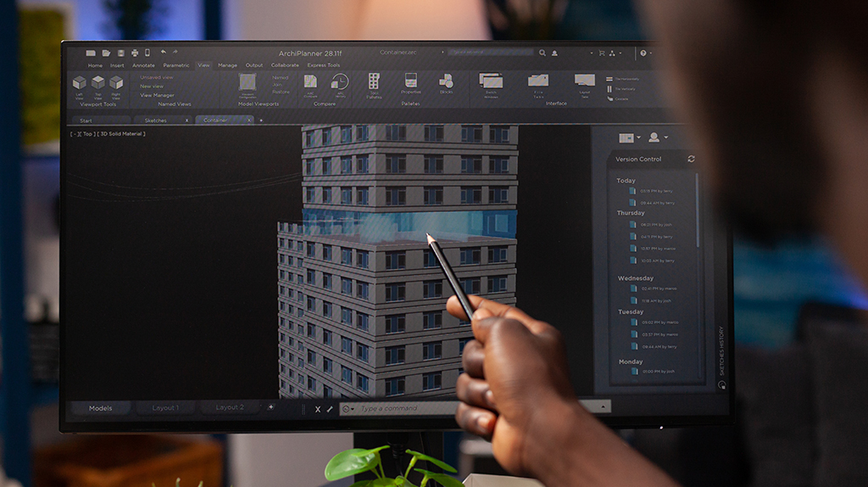Viewport: 868px width, 487px height.
Task: Open Viewport Configuration
Action: [x=248, y=82]
